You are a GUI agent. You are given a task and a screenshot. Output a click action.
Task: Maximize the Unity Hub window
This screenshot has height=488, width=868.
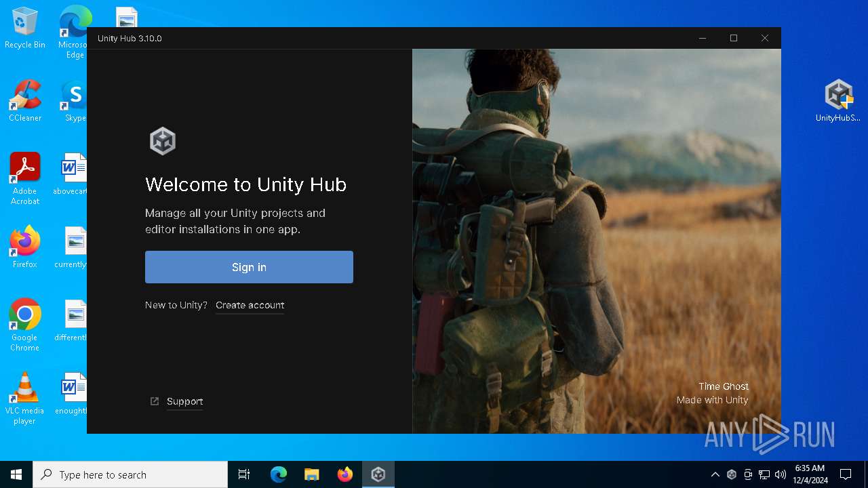(x=734, y=38)
